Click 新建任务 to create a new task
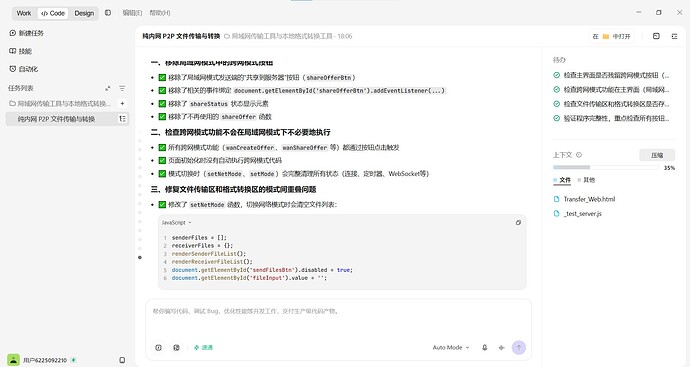 pos(26,33)
